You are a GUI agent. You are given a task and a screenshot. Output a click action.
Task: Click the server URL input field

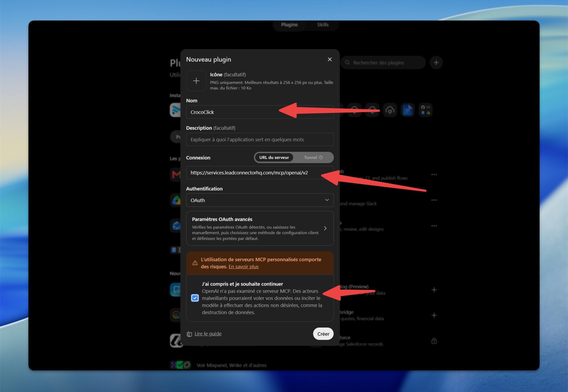click(260, 173)
